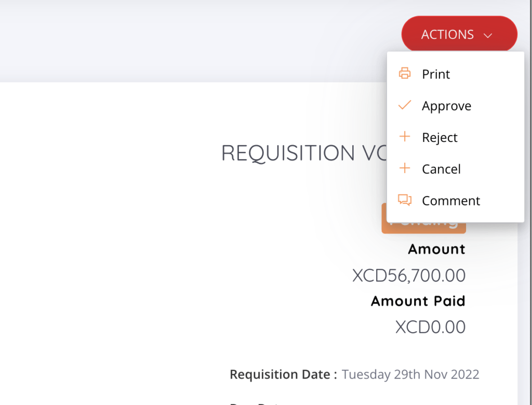Click the Amount Paid figure XCD0.00

[430, 327]
